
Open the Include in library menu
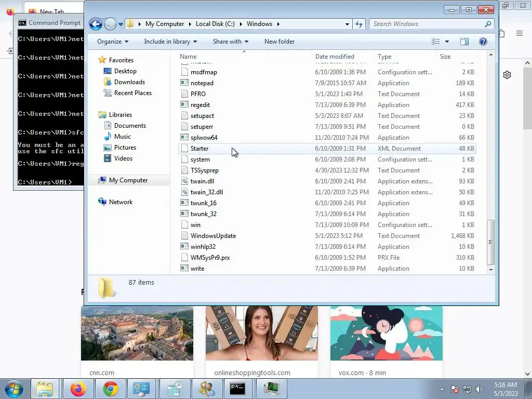pos(170,42)
